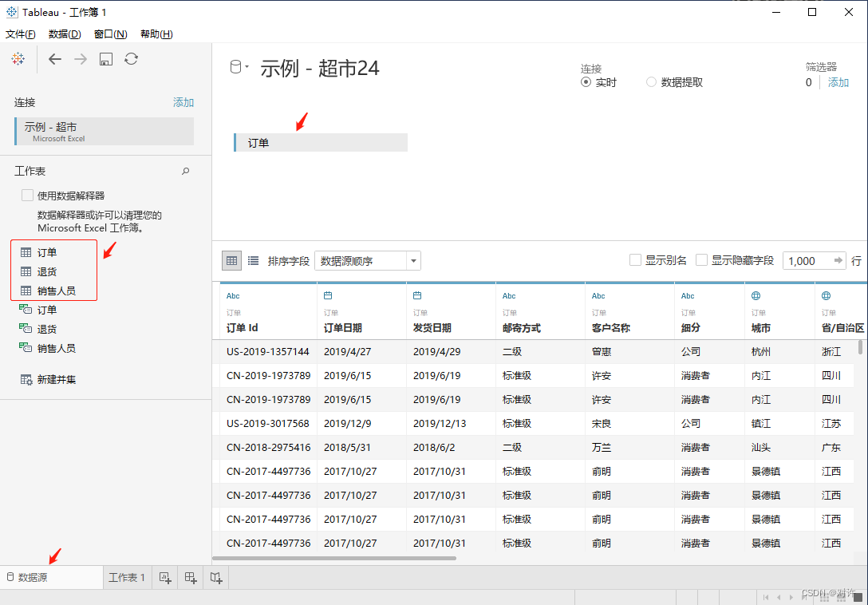
Task: Click the 新建并集 union icon
Action: point(26,379)
